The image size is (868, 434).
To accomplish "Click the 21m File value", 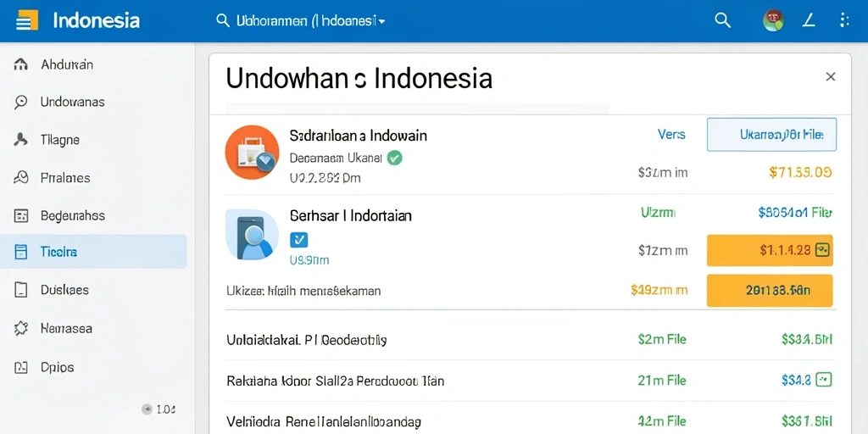I will (661, 381).
